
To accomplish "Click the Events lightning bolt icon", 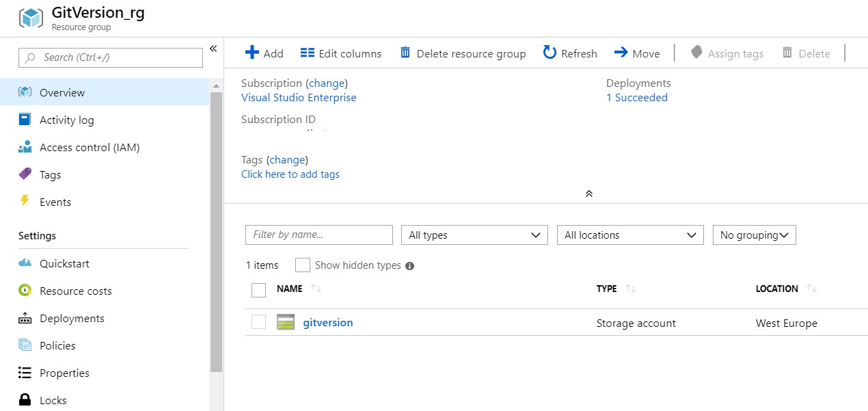I will 25,201.
